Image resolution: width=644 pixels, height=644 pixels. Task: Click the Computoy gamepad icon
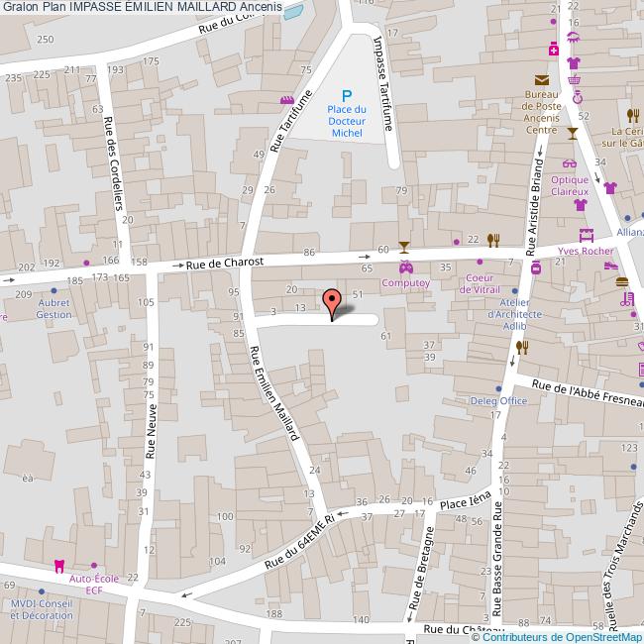pyautogui.click(x=405, y=267)
